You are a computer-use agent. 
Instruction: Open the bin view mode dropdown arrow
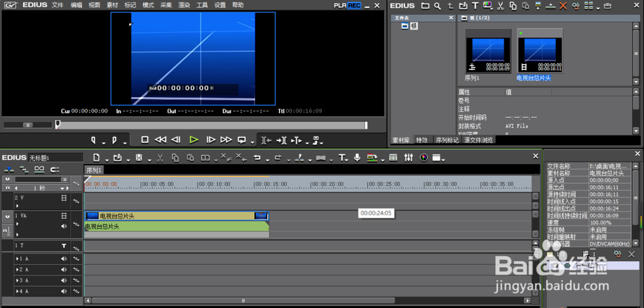click(x=598, y=8)
